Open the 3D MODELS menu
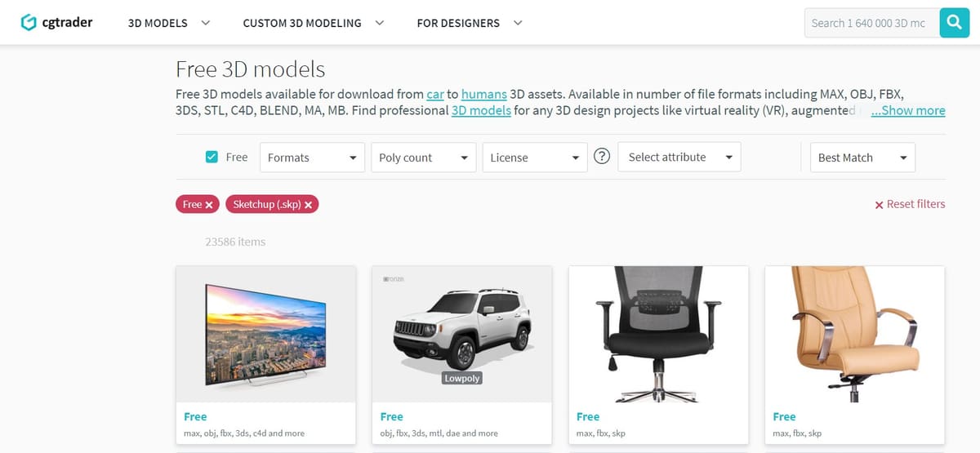980x453 pixels. pos(169,23)
